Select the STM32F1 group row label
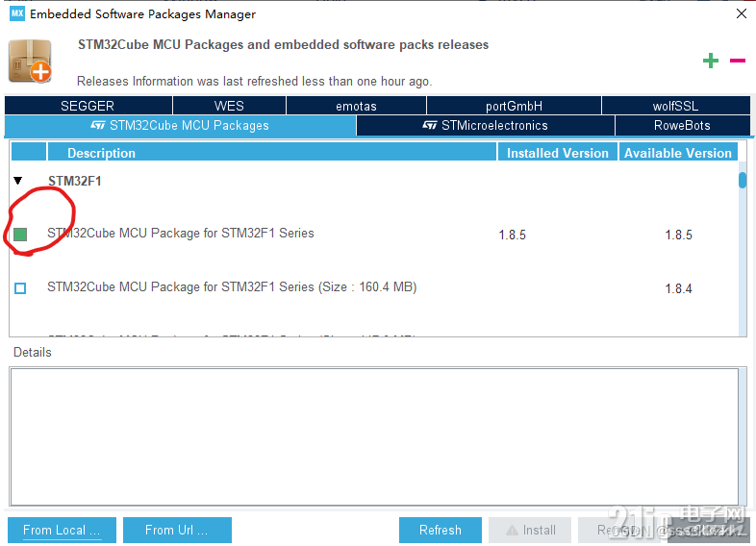Image resolution: width=756 pixels, height=546 pixels. tap(75, 181)
